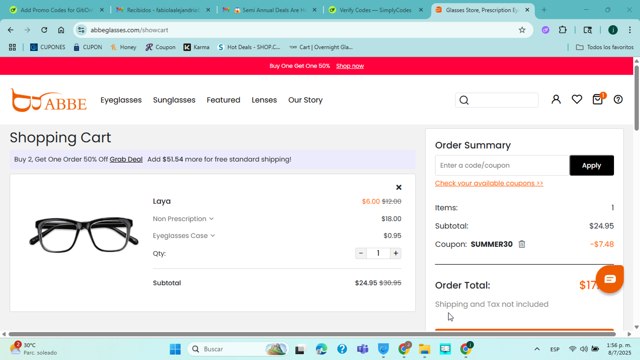Open the shopping cart bag icon
The width and height of the screenshot is (640, 360).
coord(598,99)
